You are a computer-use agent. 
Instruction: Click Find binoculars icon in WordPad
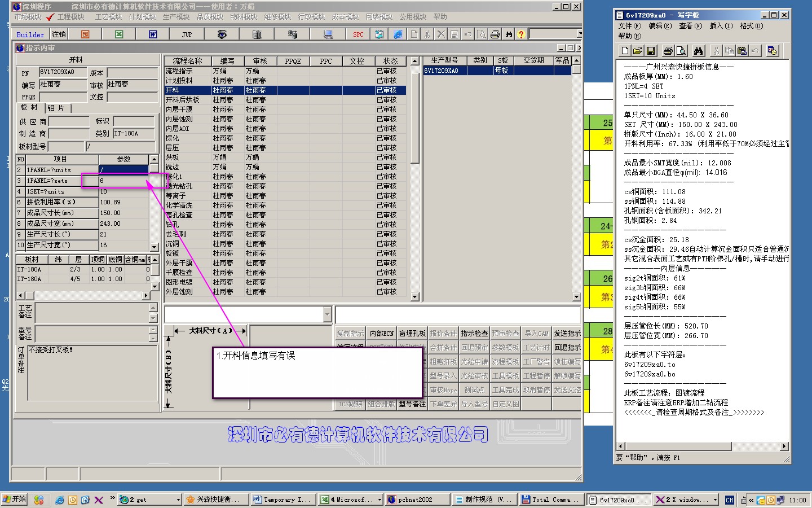point(699,51)
